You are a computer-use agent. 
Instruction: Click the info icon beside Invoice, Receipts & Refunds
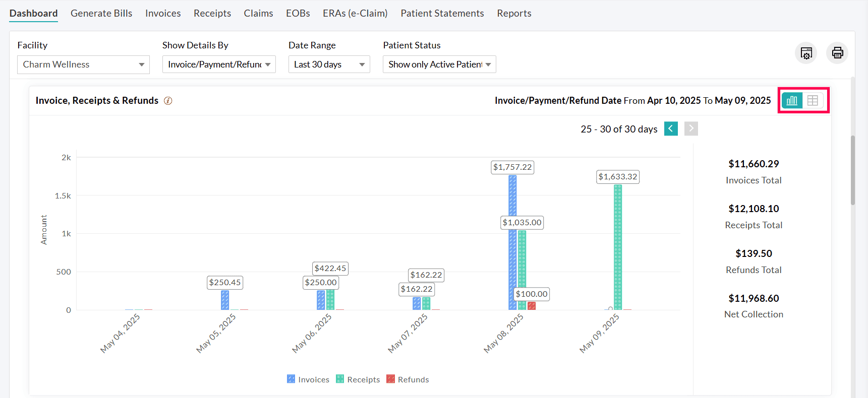click(168, 101)
